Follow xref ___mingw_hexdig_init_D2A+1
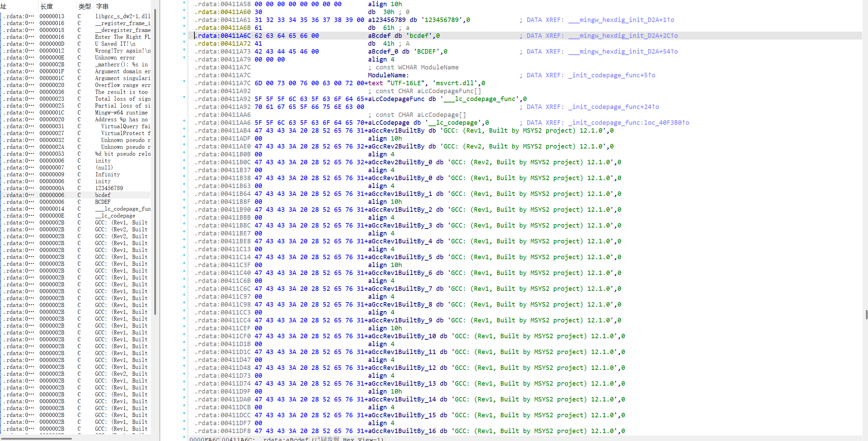 (x=621, y=20)
